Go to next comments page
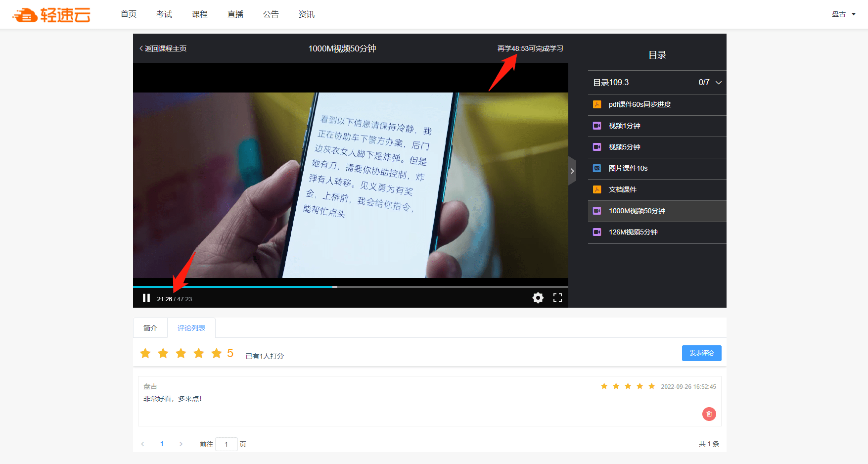Viewport: 868px width, 464px height. point(181,444)
